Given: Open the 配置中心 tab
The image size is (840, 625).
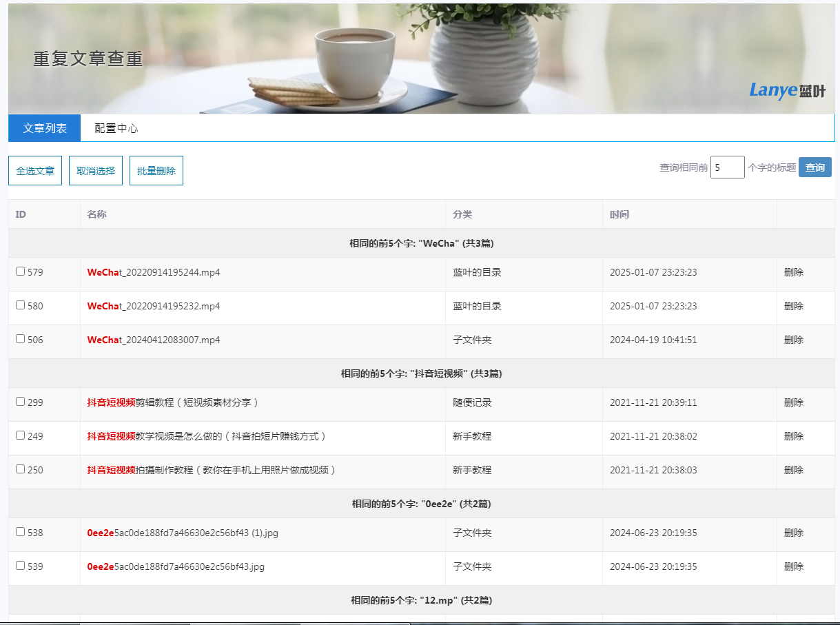Looking at the screenshot, I should pyautogui.click(x=116, y=128).
